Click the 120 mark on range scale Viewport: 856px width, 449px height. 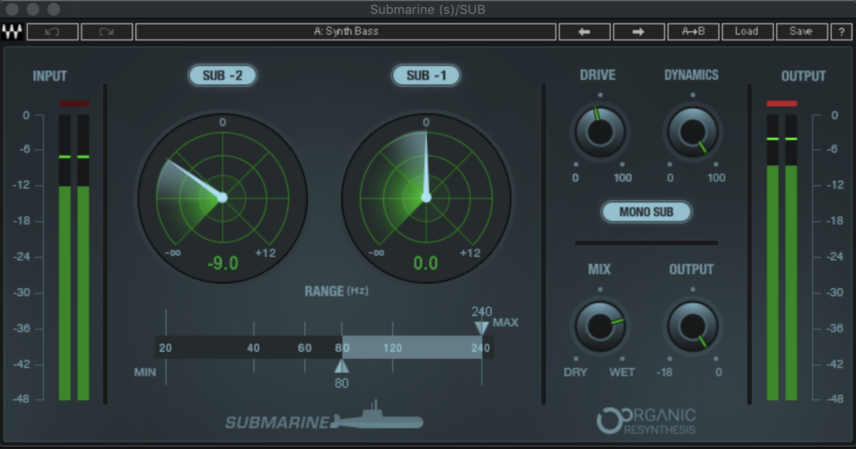(x=393, y=348)
